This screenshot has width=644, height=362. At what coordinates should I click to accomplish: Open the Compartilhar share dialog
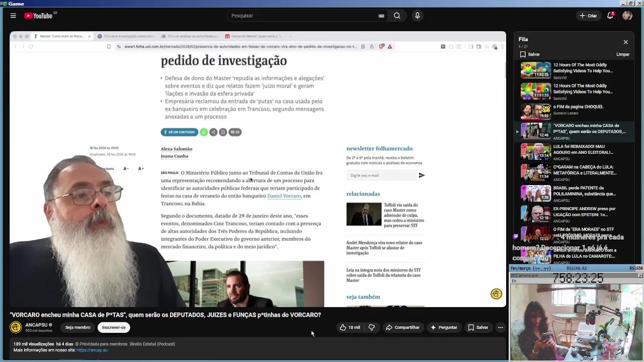403,327
